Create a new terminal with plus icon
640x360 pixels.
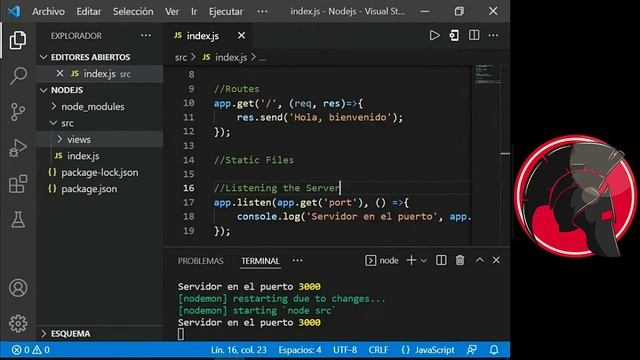(x=411, y=260)
